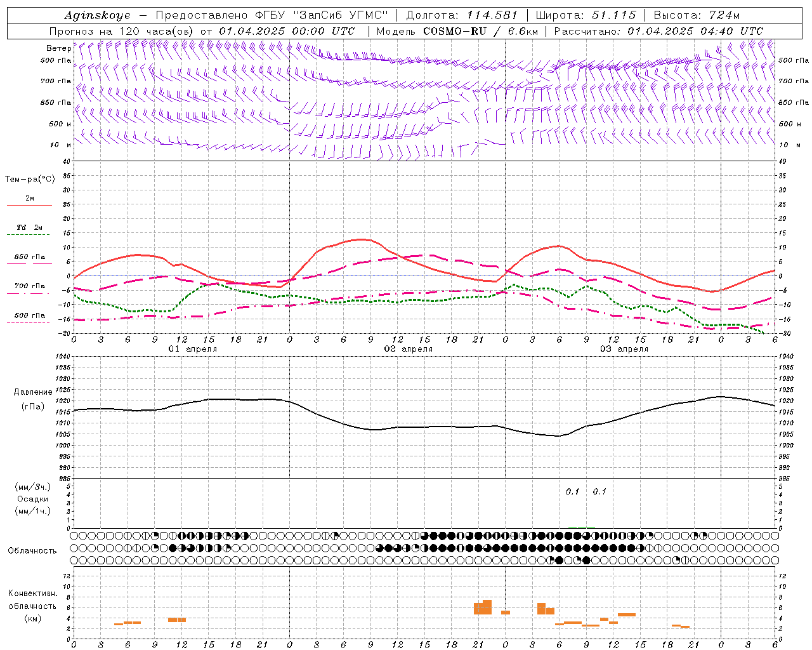Screen dimensions: 812x650
Task: Click the 'Облачность' cloud cover label
Action: [32, 550]
